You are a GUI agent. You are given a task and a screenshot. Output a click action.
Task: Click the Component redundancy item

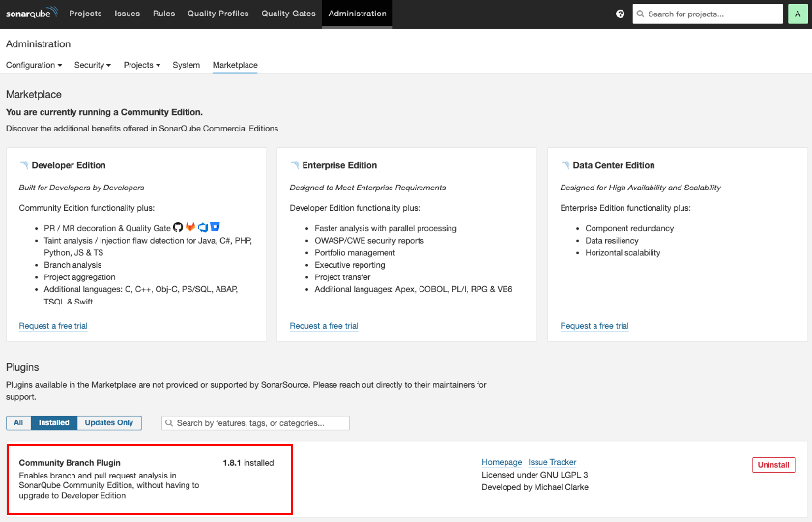coord(629,228)
